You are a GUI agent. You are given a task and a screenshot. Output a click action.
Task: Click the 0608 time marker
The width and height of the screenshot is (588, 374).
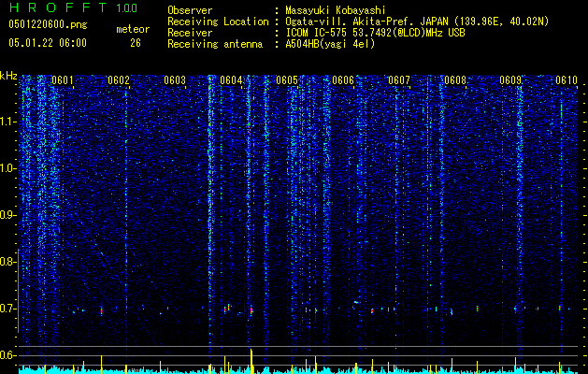click(455, 80)
